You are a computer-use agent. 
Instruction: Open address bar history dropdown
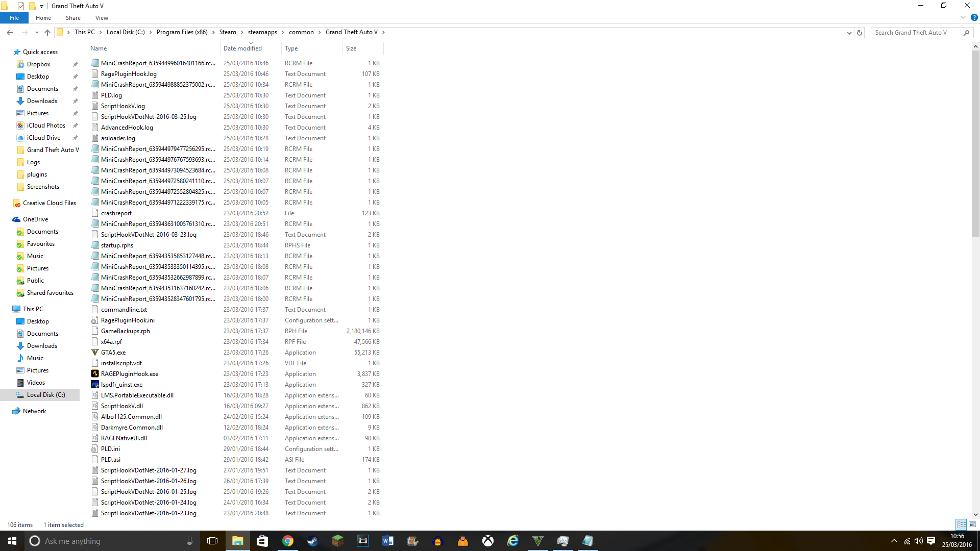(x=849, y=33)
